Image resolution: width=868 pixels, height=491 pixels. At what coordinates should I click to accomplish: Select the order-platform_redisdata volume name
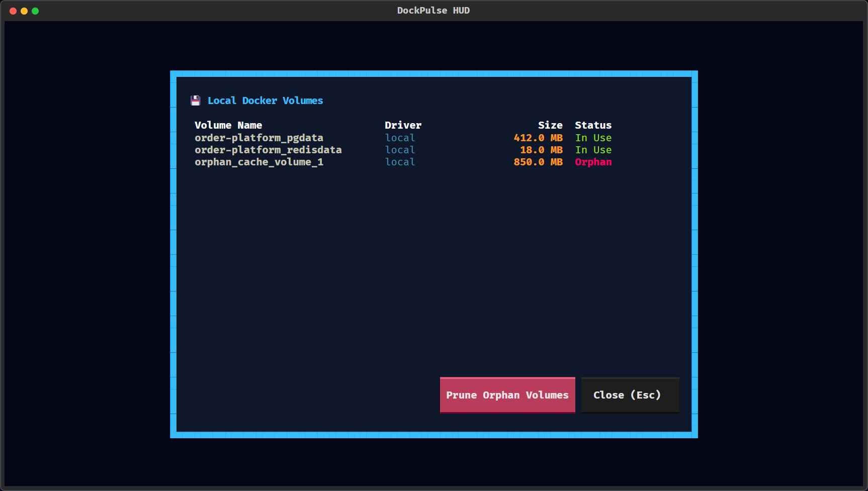(x=268, y=150)
